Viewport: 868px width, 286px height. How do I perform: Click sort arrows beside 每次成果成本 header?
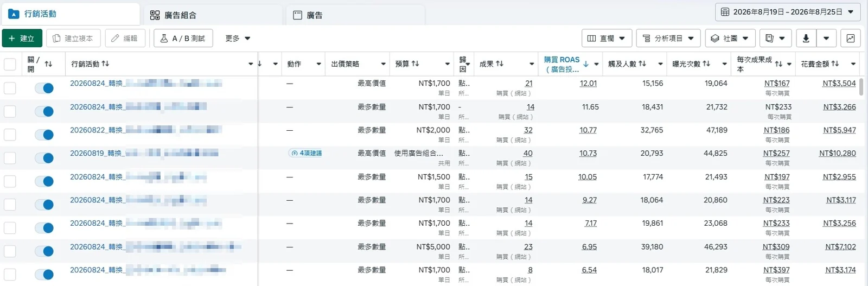(x=778, y=64)
